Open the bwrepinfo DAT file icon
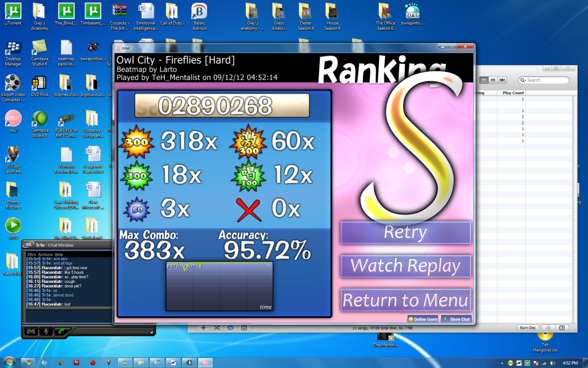Viewport: 588px width, 368px height. pyautogui.click(x=412, y=15)
